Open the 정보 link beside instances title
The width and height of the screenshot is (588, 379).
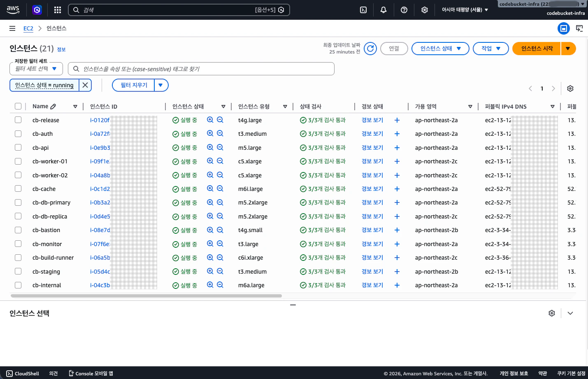pos(61,49)
